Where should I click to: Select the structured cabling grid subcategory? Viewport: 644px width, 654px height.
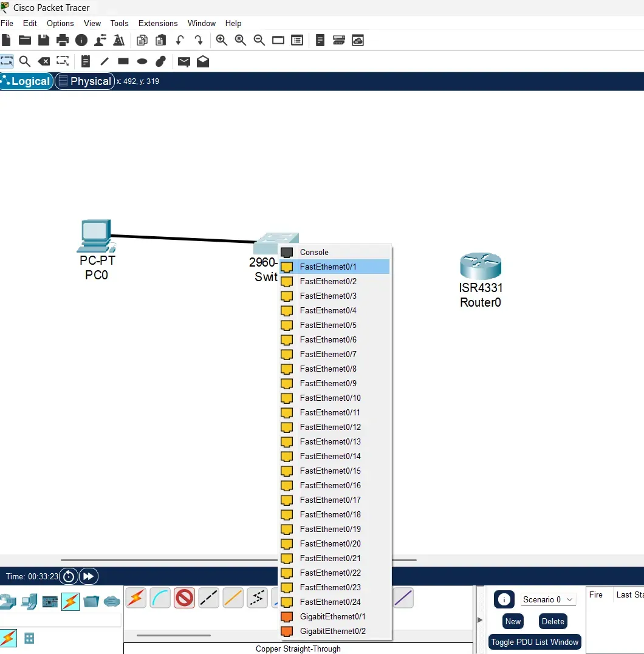[29, 638]
